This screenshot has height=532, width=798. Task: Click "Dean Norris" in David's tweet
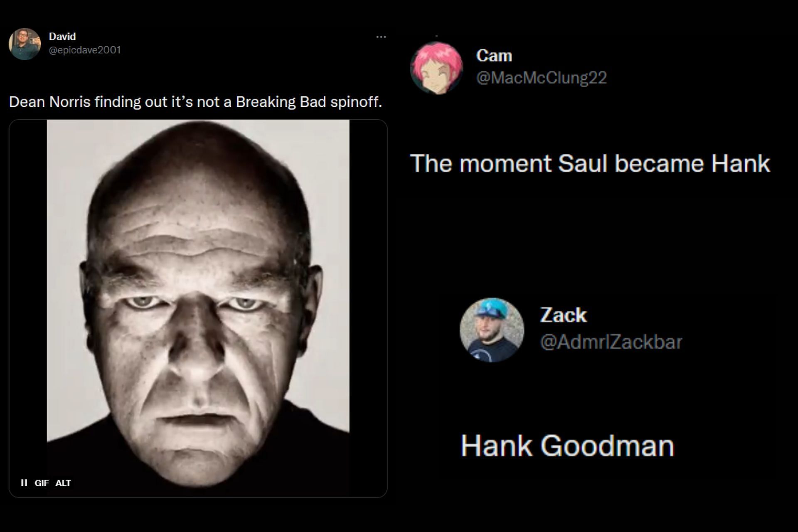tap(49, 102)
